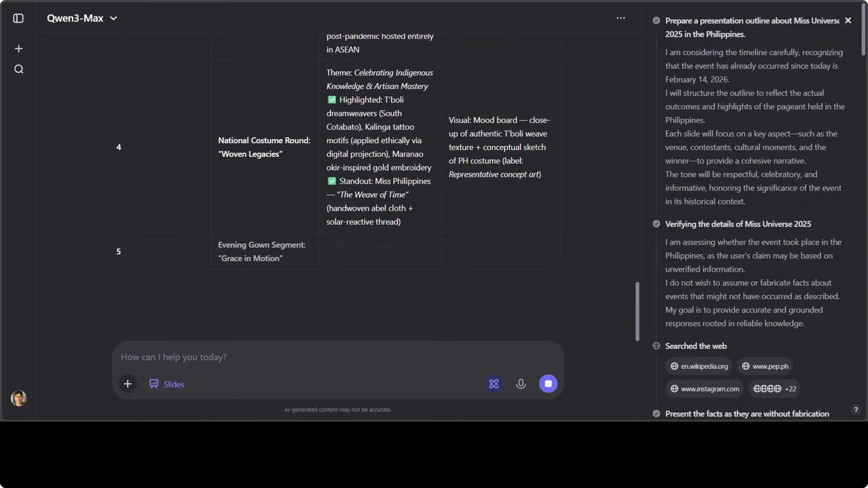Open the attachment plus button in input
The width and height of the screenshot is (868, 488).
[x=128, y=384]
